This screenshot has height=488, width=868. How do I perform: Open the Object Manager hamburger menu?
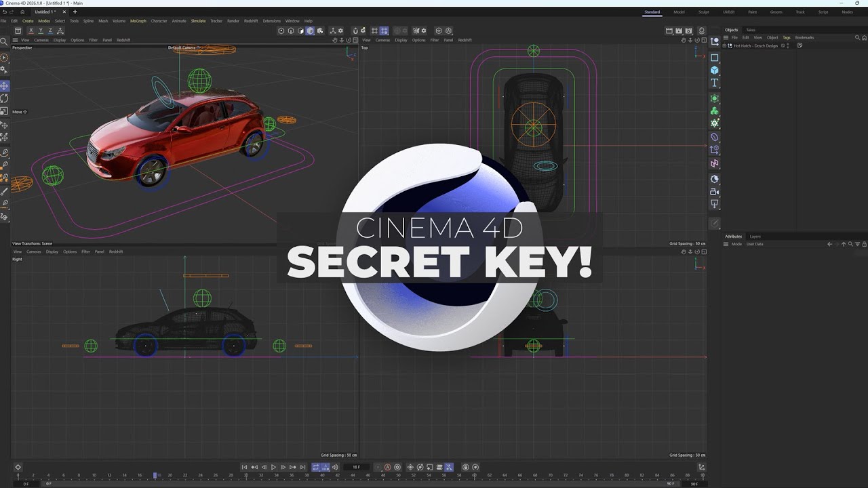[726, 38]
